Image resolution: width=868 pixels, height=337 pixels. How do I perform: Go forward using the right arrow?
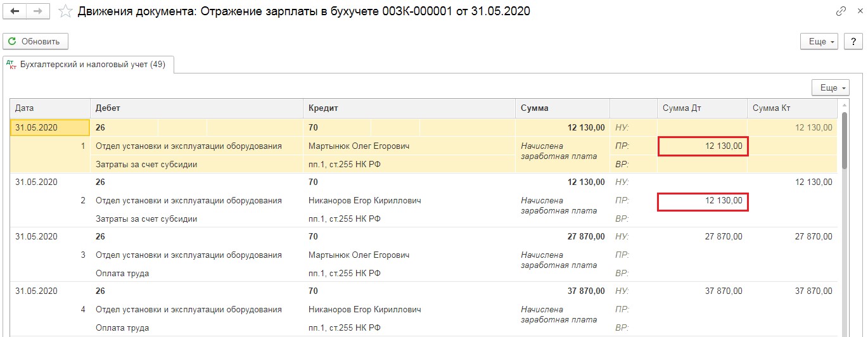pyautogui.click(x=38, y=11)
